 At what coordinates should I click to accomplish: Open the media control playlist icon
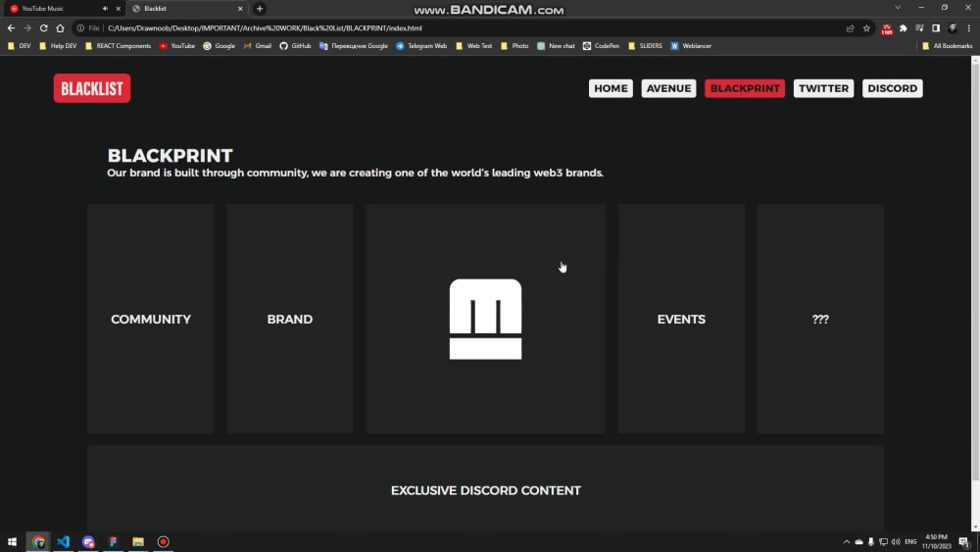coord(919,28)
